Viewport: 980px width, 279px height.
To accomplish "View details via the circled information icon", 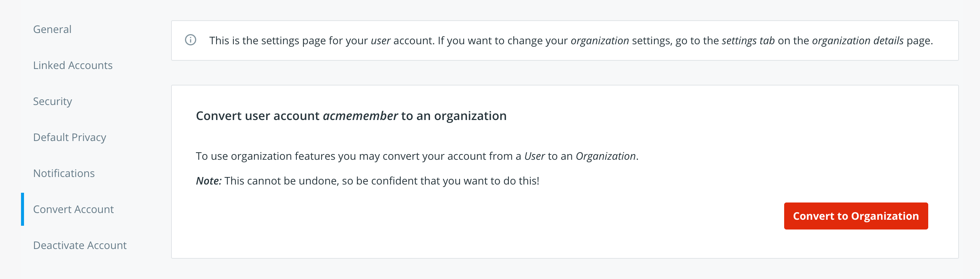I will [191, 39].
